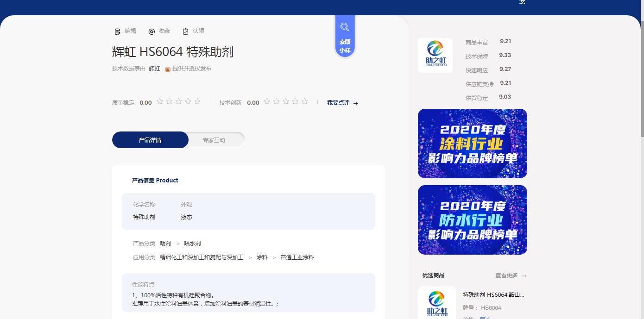Image resolution: width=644 pixels, height=319 pixels.
Task: Select the 产品详情 tab
Action: (x=150, y=140)
